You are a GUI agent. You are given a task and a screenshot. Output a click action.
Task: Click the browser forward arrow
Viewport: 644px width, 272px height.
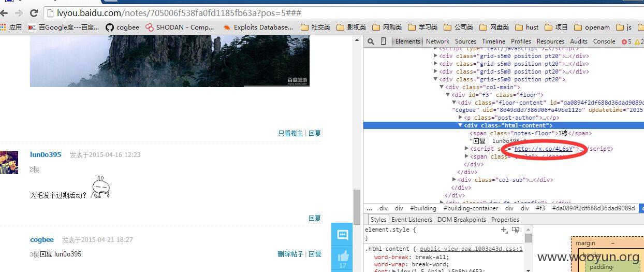click(19, 12)
